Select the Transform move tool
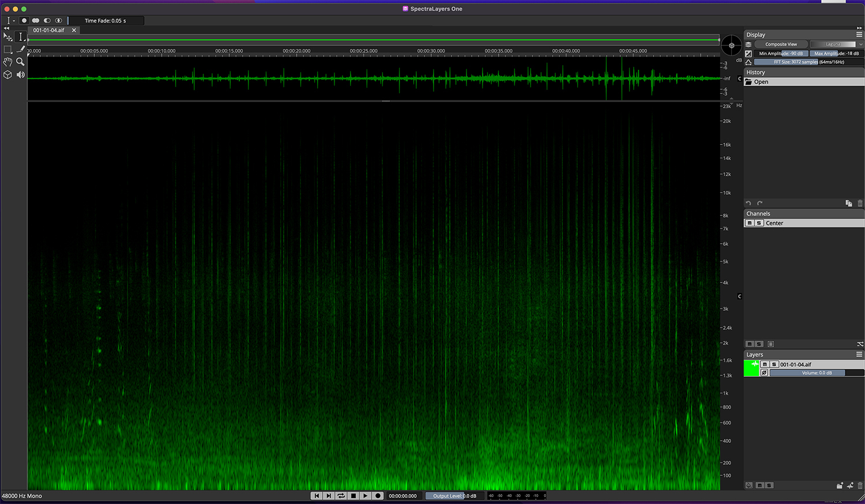This screenshot has width=865, height=504. click(7, 37)
